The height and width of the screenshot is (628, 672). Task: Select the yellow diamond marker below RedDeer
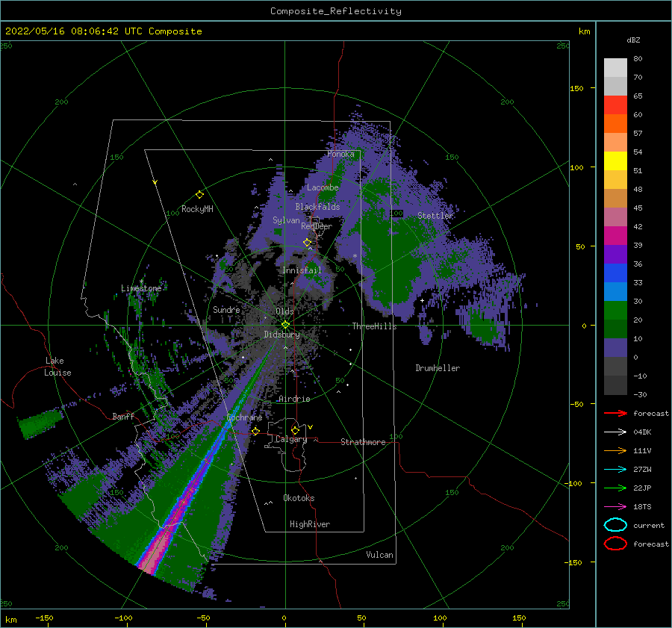click(x=307, y=243)
